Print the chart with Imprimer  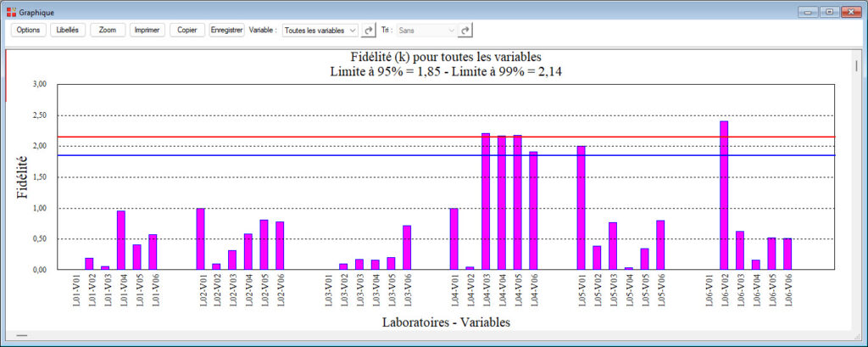coord(147,30)
